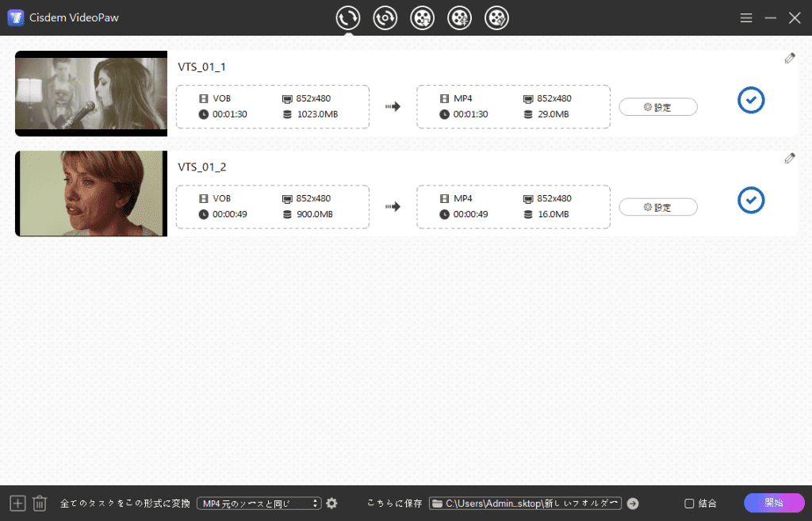Open the DVD rip tab icon
The height and width of the screenshot is (521, 812).
click(385, 18)
